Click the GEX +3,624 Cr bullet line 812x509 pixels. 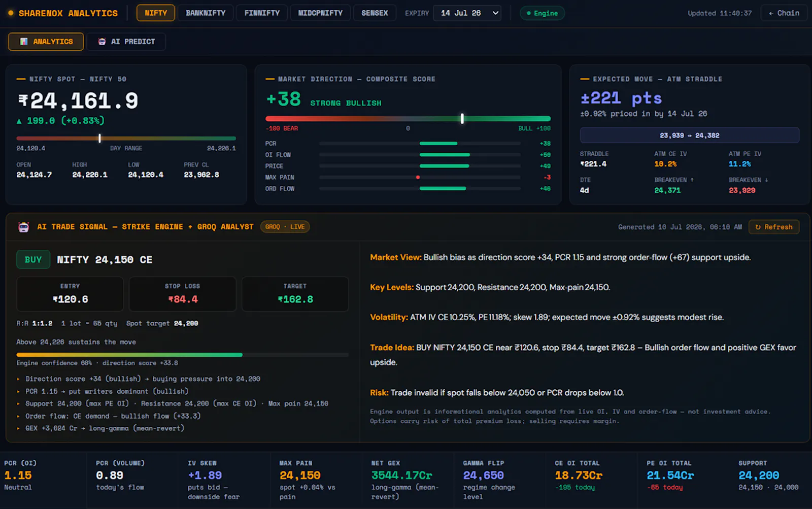click(105, 428)
